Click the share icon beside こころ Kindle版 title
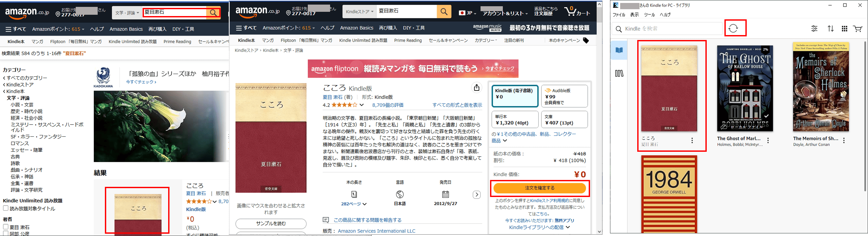The height and width of the screenshot is (236, 868). (x=477, y=88)
